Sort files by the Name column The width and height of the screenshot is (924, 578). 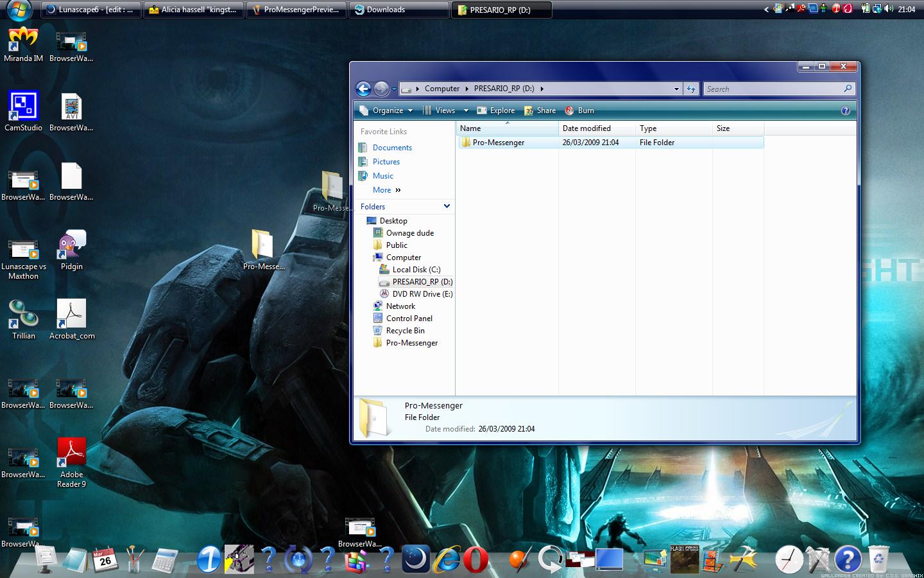click(x=507, y=128)
